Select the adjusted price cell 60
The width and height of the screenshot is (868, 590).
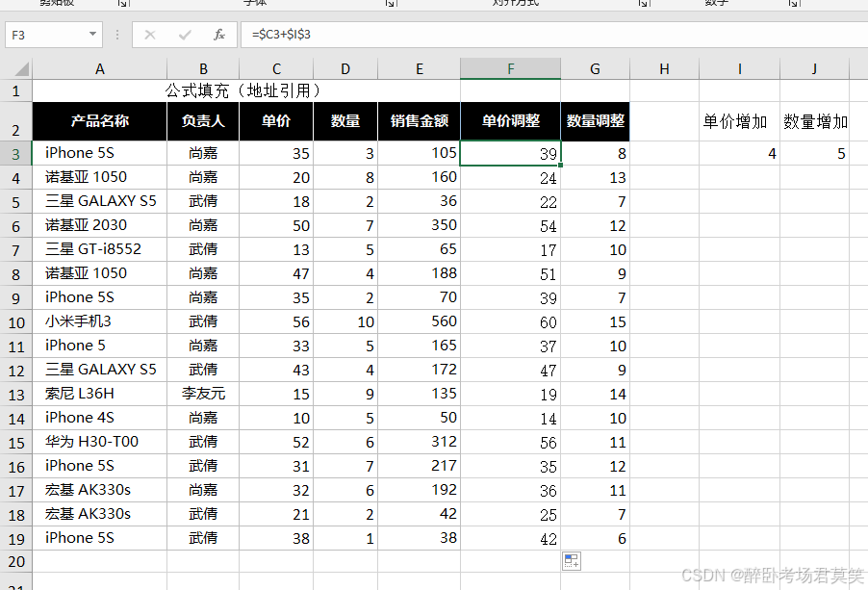[510, 322]
